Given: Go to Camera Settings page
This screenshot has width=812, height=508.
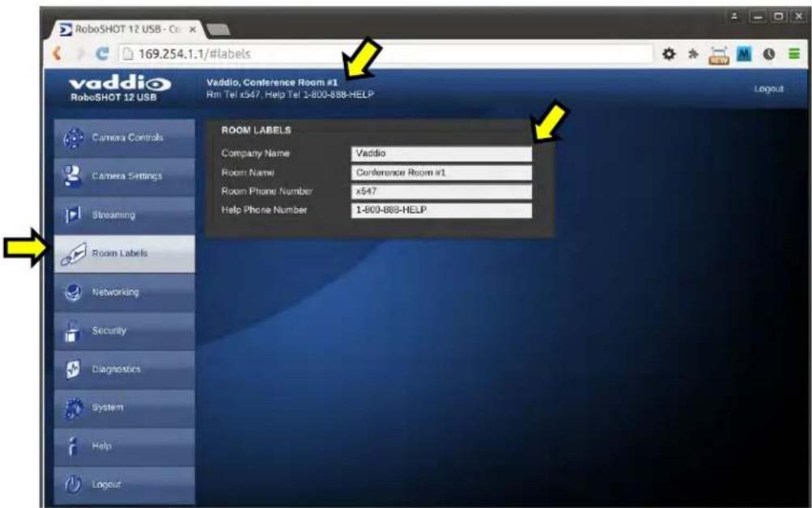Looking at the screenshot, I should (x=125, y=176).
